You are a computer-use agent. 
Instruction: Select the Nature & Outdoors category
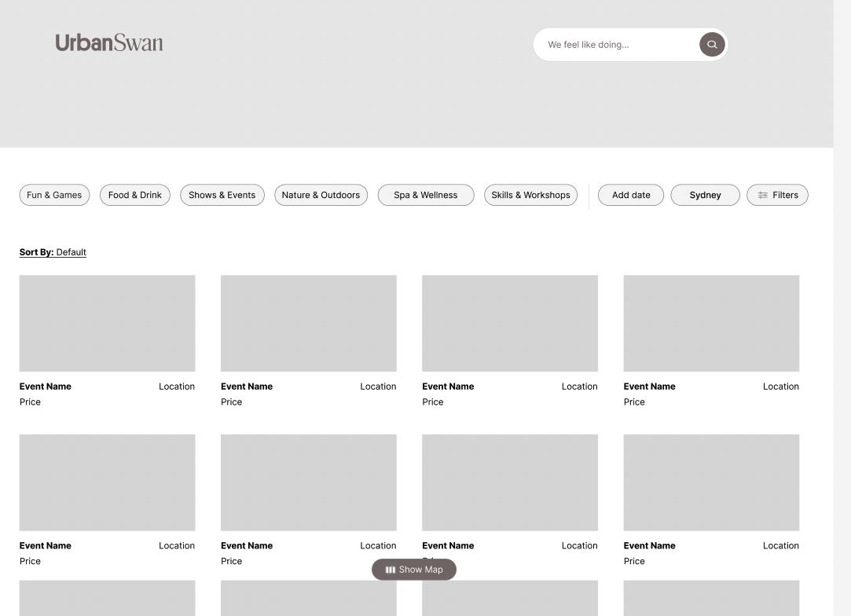[321, 195]
